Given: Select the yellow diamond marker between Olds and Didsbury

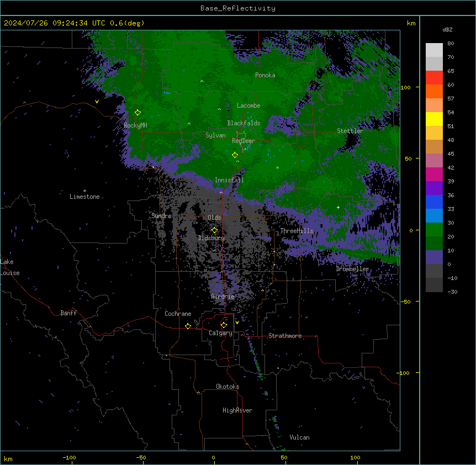Looking at the screenshot, I should click(214, 230).
